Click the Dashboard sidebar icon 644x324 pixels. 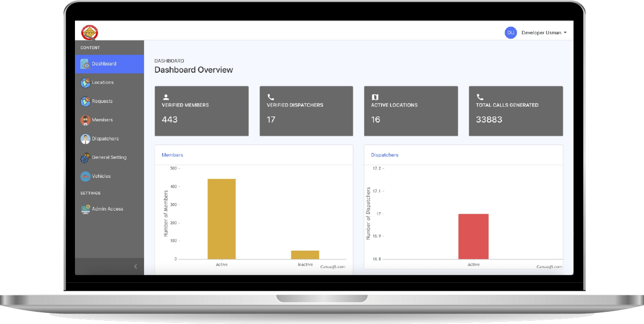tap(85, 64)
